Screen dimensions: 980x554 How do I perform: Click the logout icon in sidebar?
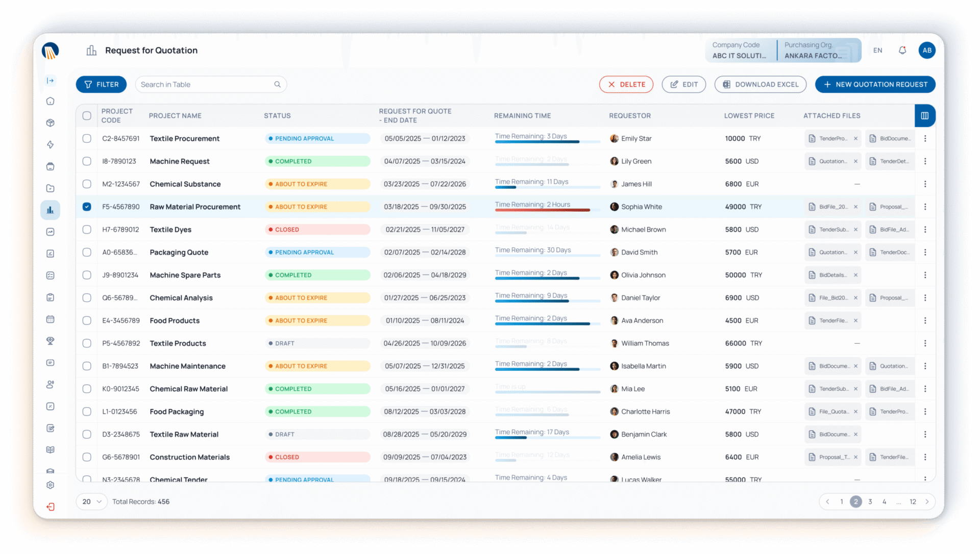click(x=50, y=507)
